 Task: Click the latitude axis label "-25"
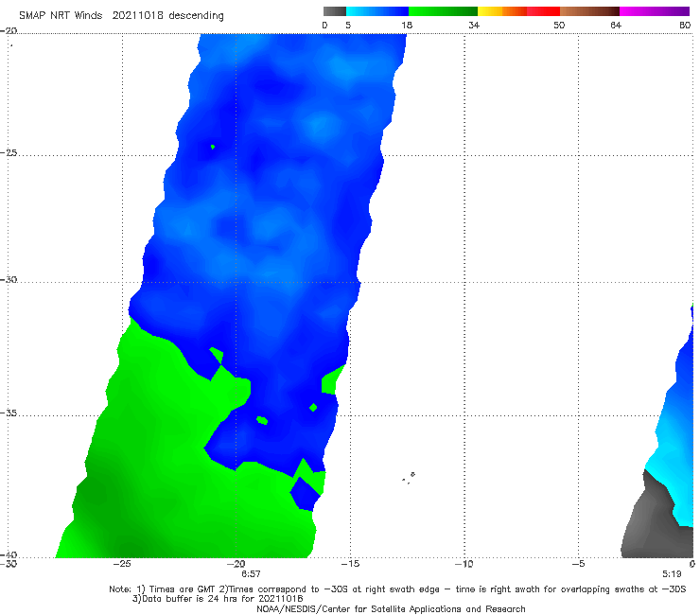tap(9, 152)
